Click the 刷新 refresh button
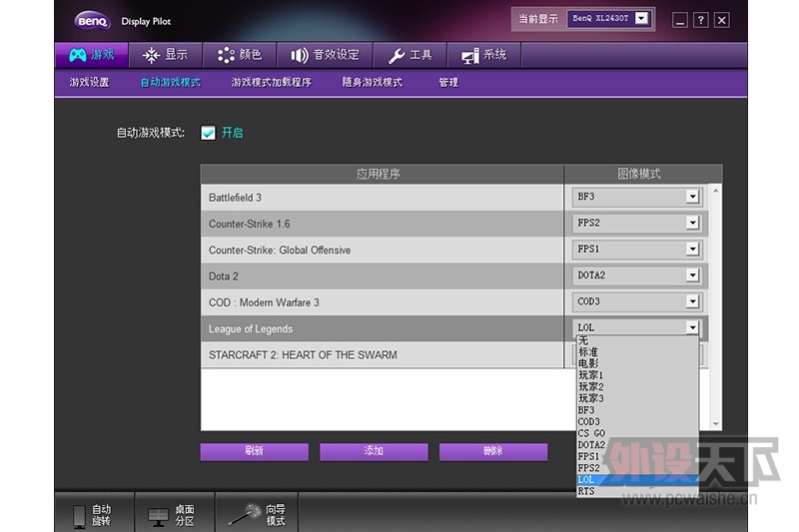Image resolution: width=799 pixels, height=532 pixels. (x=254, y=451)
